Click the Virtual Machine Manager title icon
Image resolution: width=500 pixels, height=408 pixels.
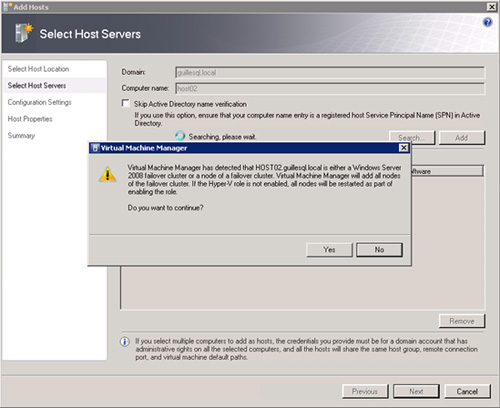coord(95,148)
